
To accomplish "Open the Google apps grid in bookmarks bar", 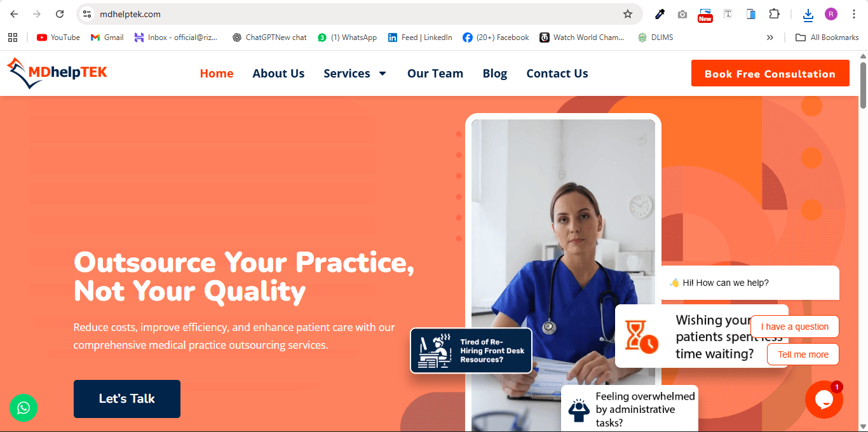I will coord(13,37).
